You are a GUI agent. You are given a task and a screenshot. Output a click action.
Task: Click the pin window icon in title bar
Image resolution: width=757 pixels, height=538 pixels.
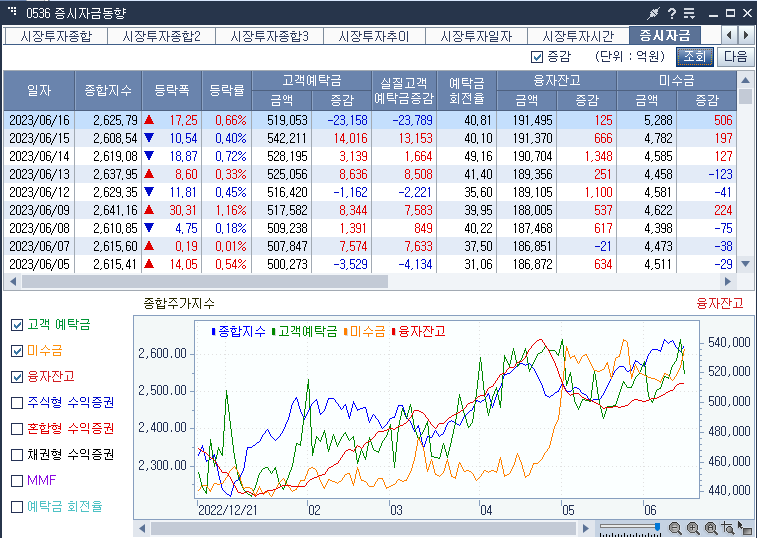click(654, 13)
